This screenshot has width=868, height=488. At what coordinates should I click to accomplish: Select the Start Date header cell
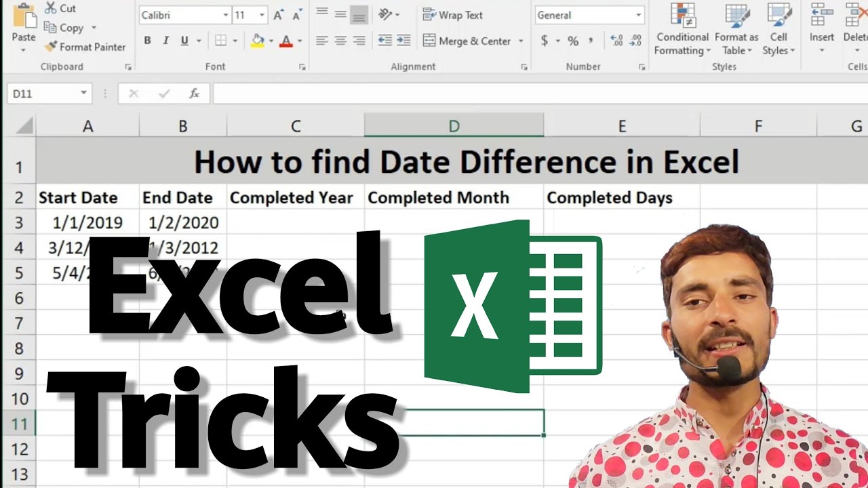point(87,198)
